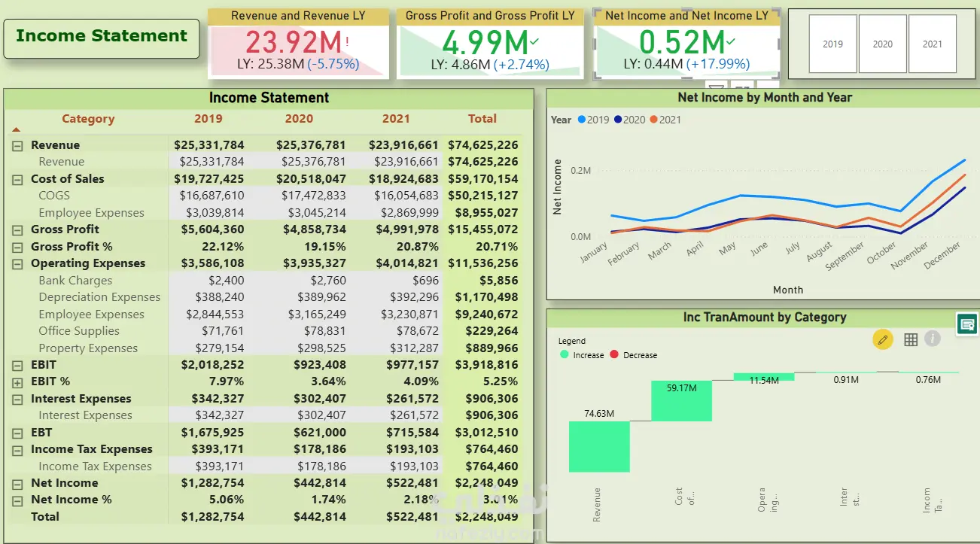This screenshot has width=980, height=544.
Task: Click the filter icon below Net Income card
Action: pyautogui.click(x=717, y=86)
